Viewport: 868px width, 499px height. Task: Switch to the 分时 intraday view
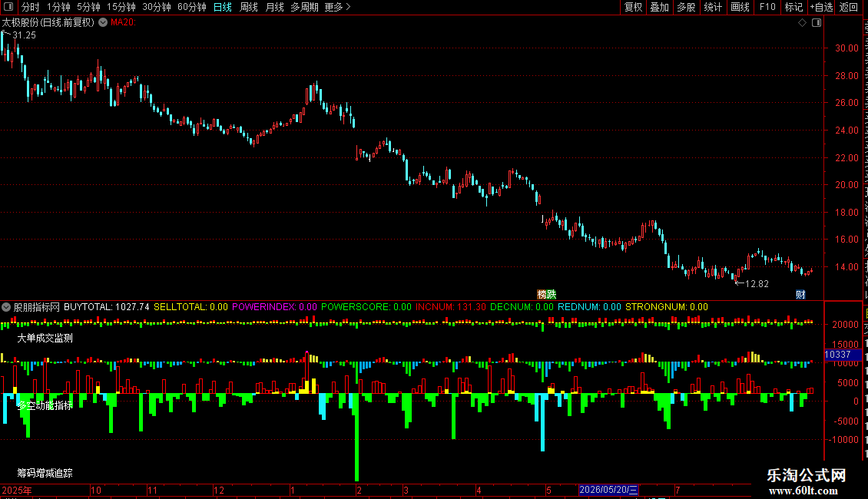click(x=31, y=7)
